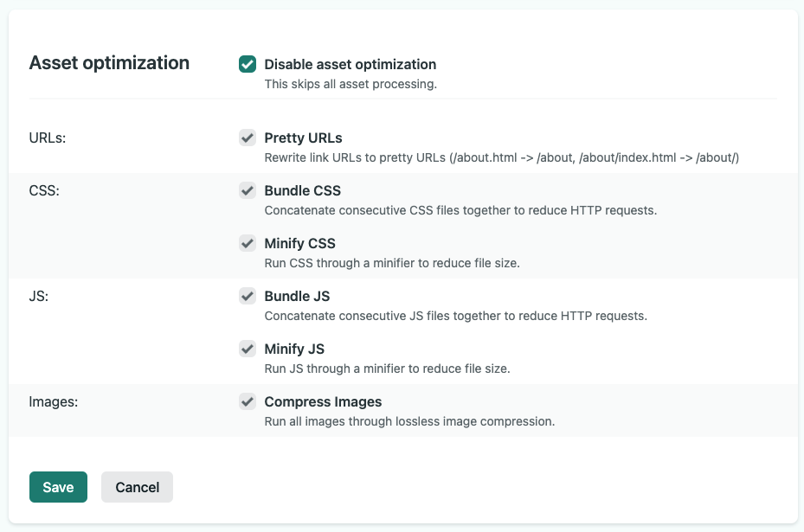Toggle the Minify JS checkbox

click(248, 349)
